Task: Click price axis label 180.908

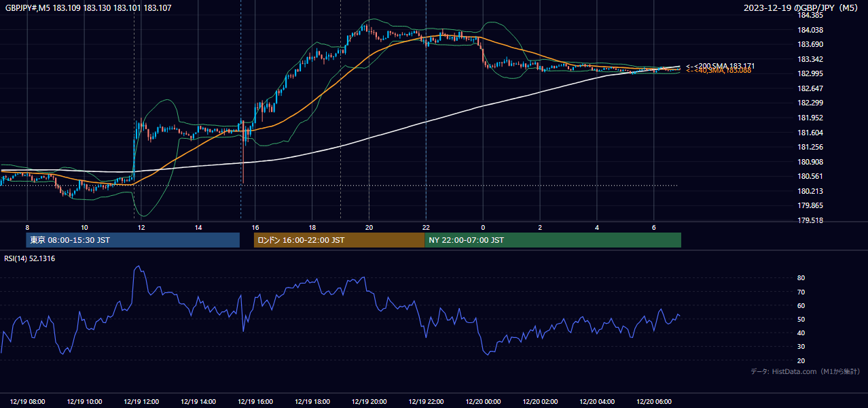Action: point(810,162)
